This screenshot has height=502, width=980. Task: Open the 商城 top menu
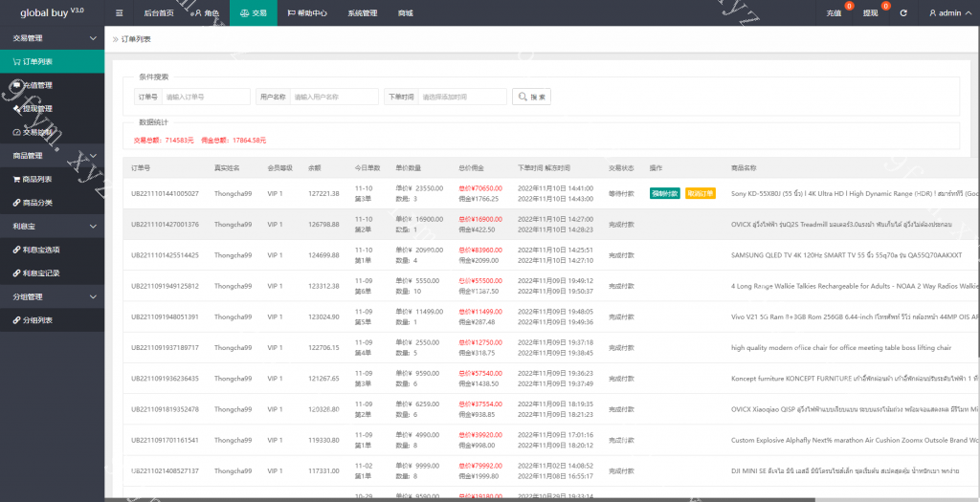point(405,13)
